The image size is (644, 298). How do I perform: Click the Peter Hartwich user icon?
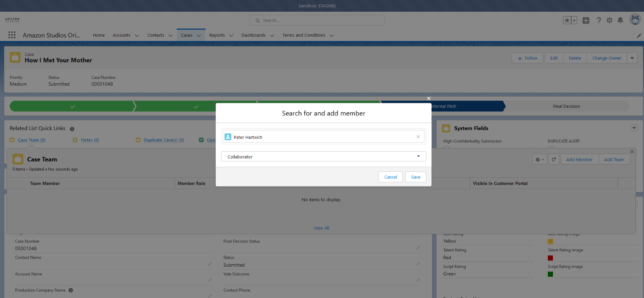(x=228, y=137)
